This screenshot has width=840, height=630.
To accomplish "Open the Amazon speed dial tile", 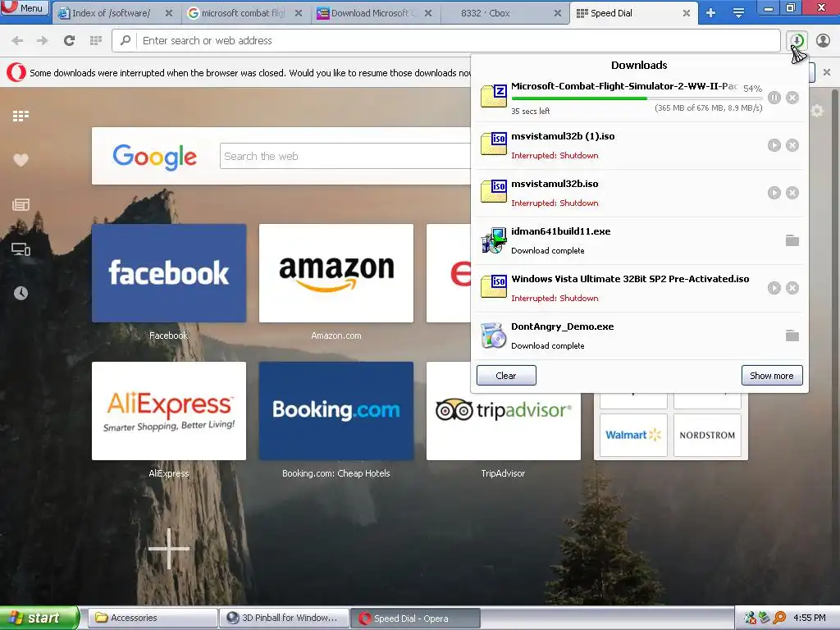I will click(336, 273).
